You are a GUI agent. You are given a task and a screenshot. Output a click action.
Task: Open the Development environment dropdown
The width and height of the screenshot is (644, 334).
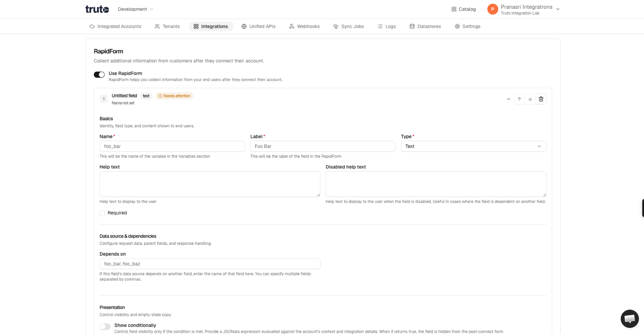(x=135, y=9)
